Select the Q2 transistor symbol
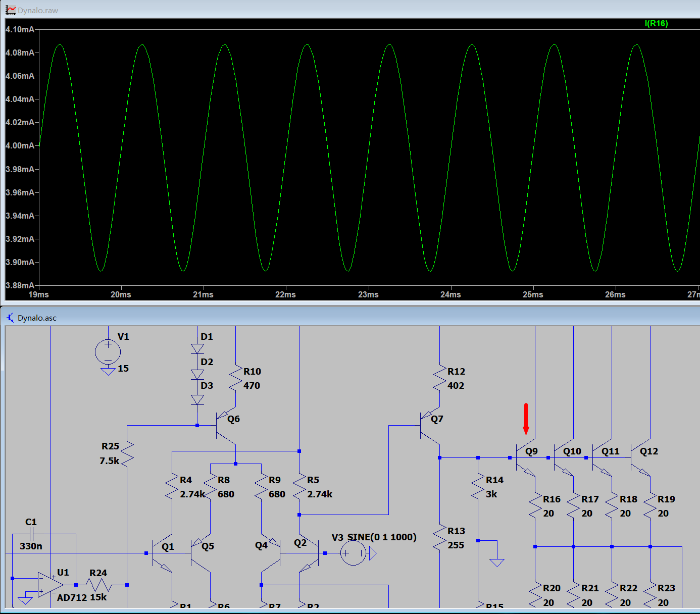The image size is (700, 614). click(309, 553)
